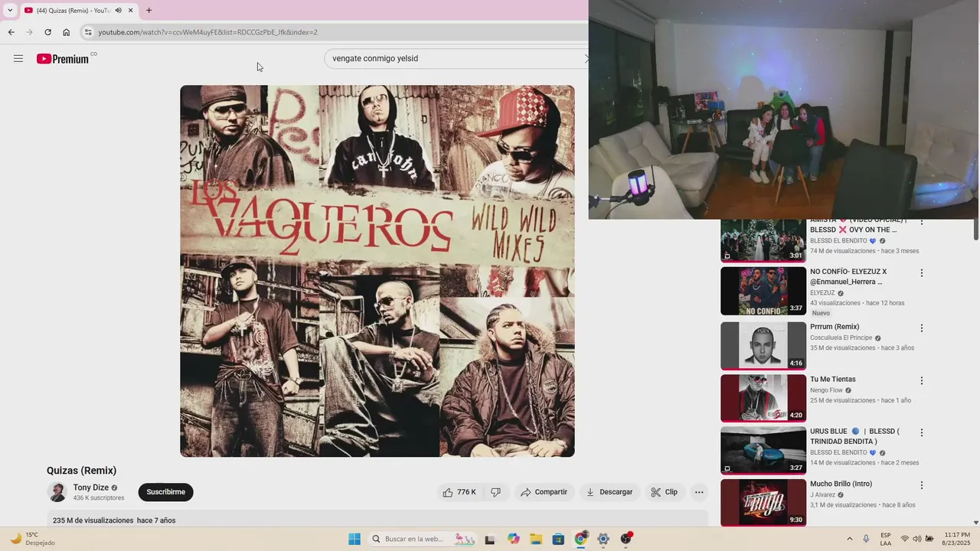980x551 pixels.
Task: Show hidden system tray icons chevron
Action: [849, 539]
